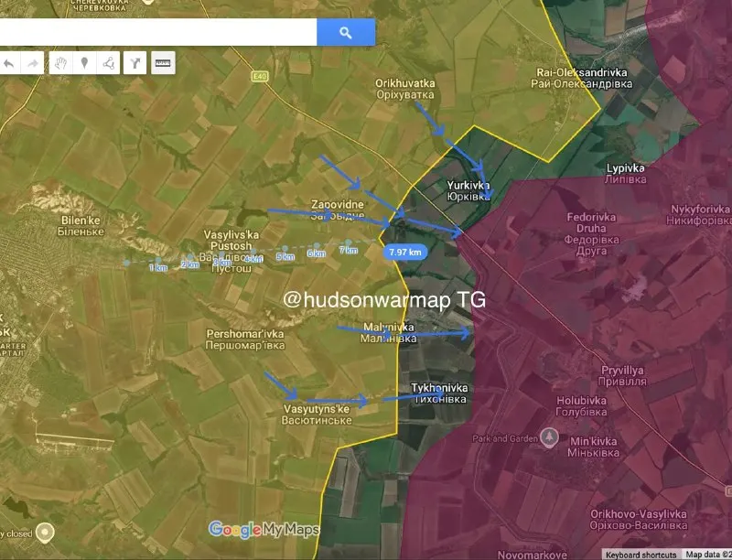Click the 1 km measurement point
Screen dimensions: 732x560
pyautogui.click(x=158, y=261)
